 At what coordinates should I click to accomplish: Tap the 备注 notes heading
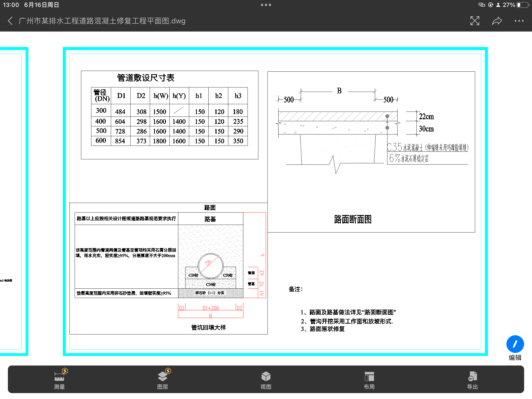tap(296, 289)
